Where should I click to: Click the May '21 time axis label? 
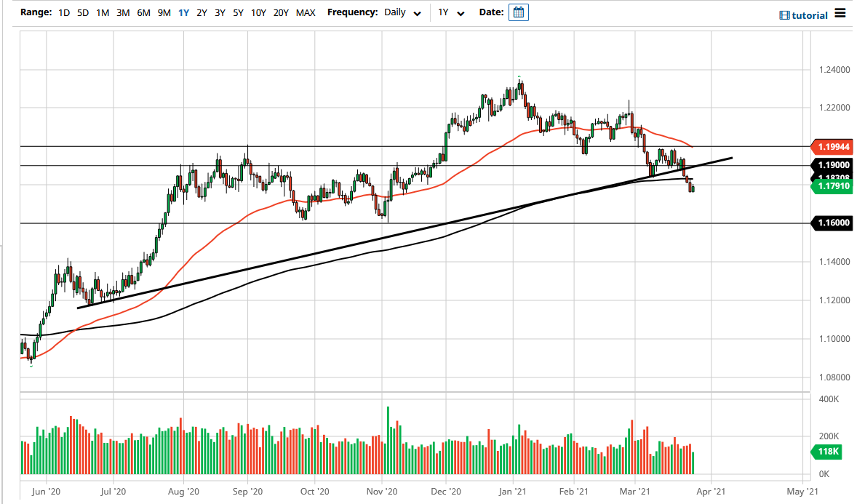(803, 492)
